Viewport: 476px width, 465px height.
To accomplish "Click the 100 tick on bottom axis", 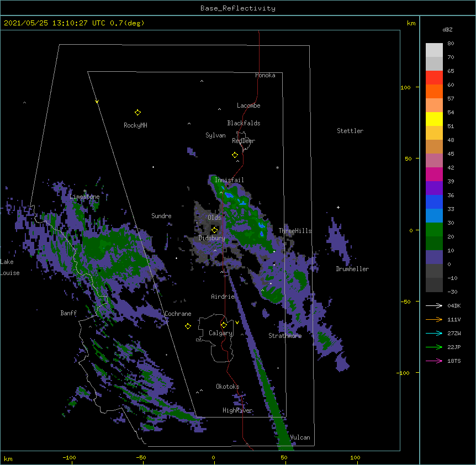I will pos(355,457).
